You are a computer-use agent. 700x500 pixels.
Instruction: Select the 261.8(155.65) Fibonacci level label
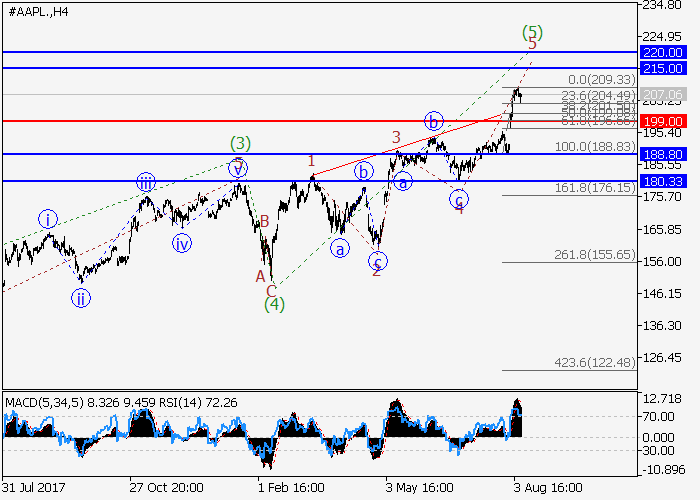click(x=595, y=254)
